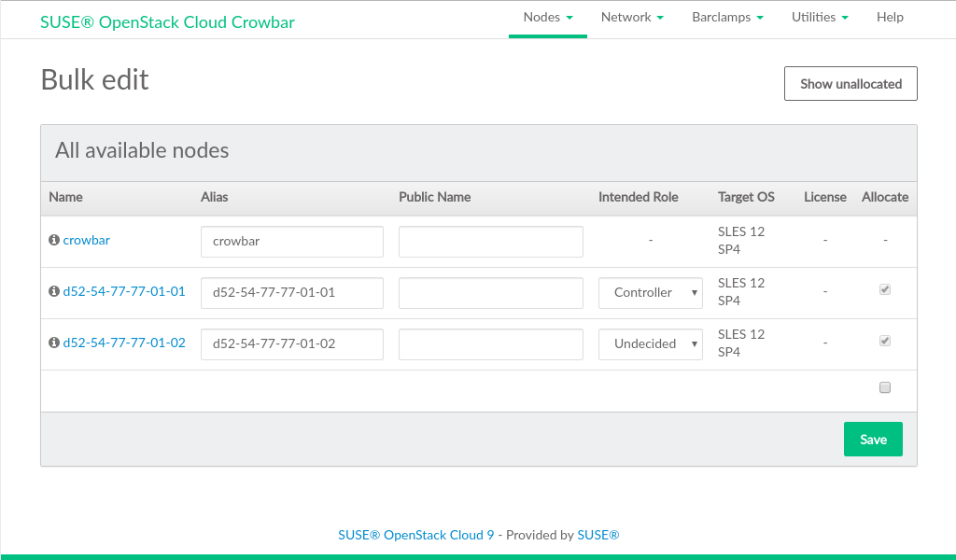Click info icon next to d52-54-77-77-01-01
The width and height of the screenshot is (956, 560).
click(x=54, y=291)
